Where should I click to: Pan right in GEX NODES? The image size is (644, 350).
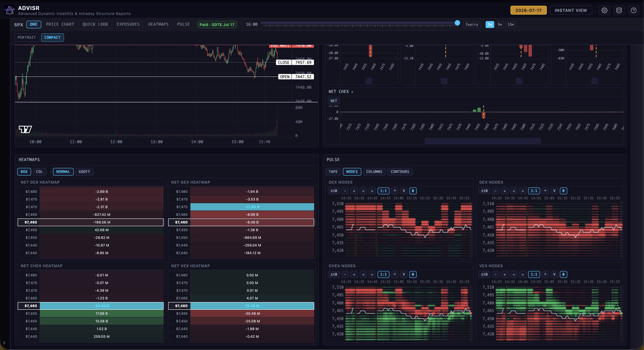click(x=523, y=191)
